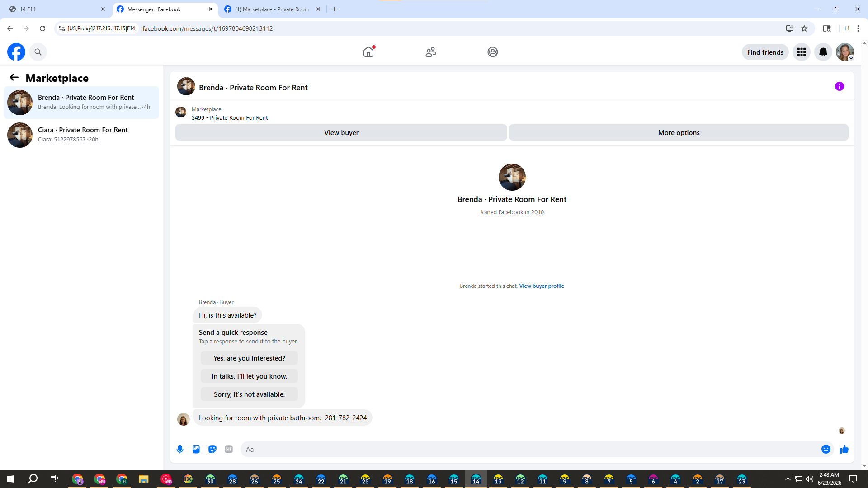
Task: Go back in browser history
Action: click(x=10, y=28)
